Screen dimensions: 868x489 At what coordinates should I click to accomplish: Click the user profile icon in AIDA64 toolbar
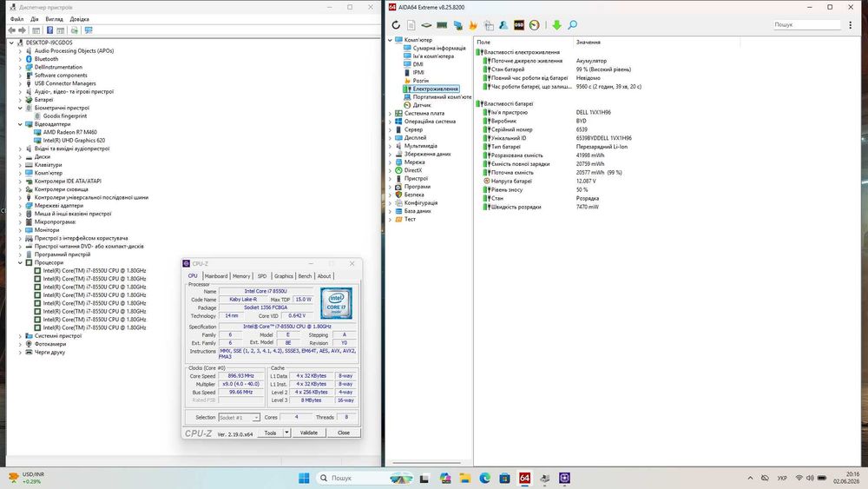pyautogui.click(x=503, y=25)
